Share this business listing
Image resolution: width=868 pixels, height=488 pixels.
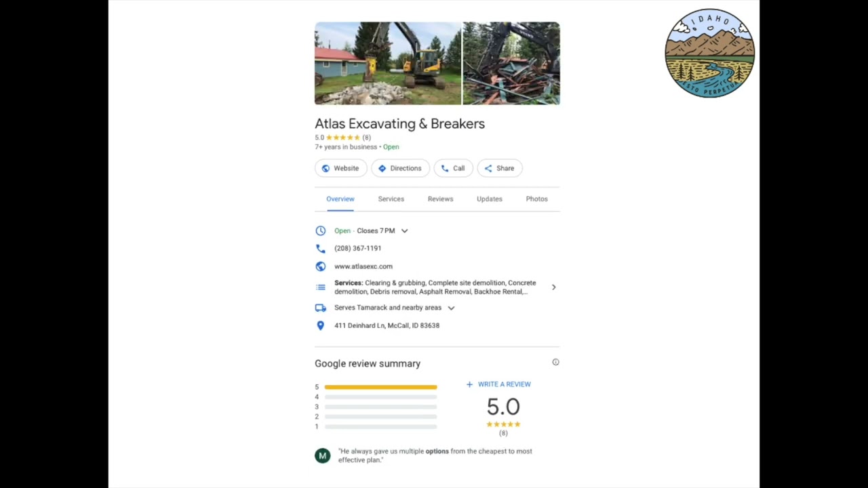pyautogui.click(x=500, y=168)
